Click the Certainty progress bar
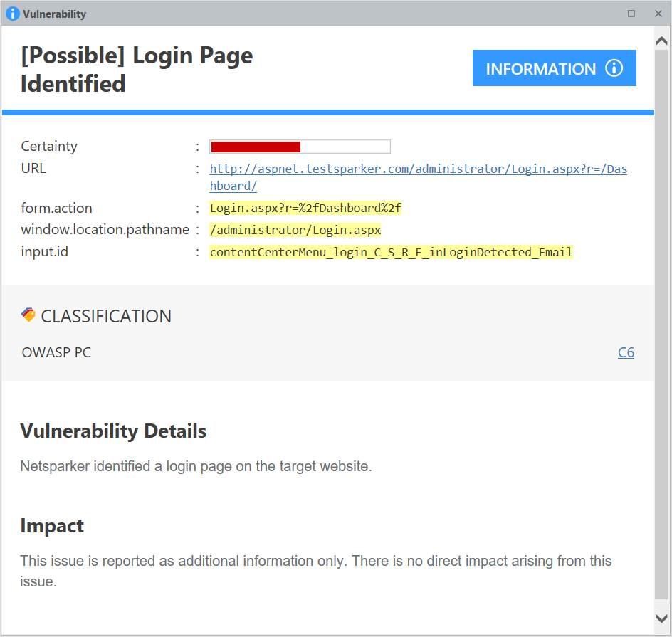Viewport: 672px width, 637px height. pos(300,146)
